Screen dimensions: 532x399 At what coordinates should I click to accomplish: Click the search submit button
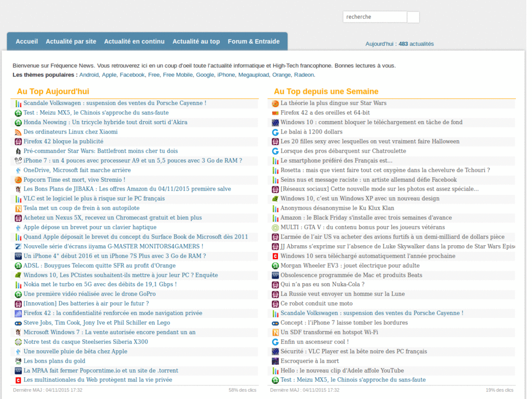coord(413,17)
